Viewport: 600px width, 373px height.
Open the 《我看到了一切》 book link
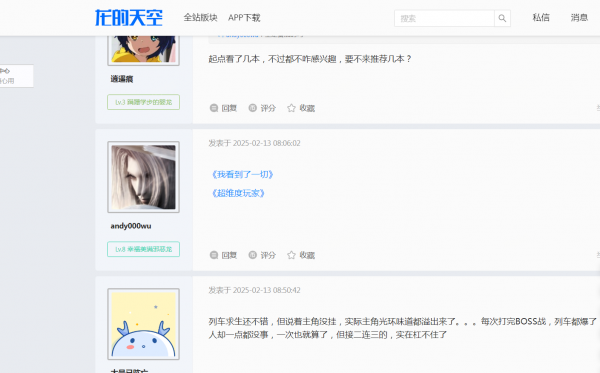tap(242, 174)
